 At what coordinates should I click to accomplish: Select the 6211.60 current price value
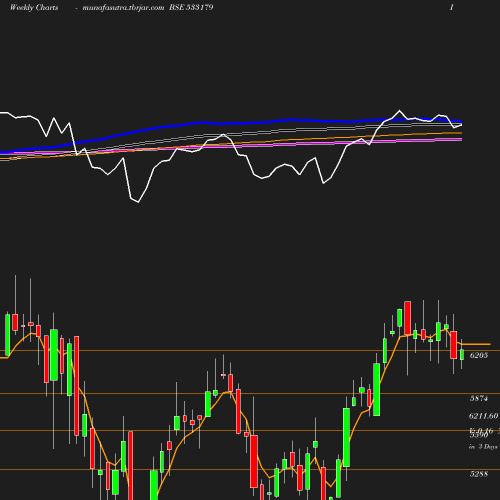tap(483, 416)
